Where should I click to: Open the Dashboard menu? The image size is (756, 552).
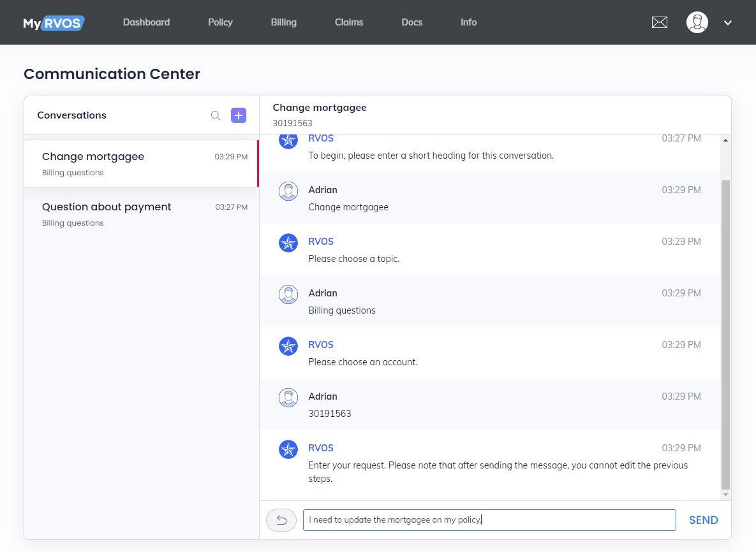coord(146,22)
